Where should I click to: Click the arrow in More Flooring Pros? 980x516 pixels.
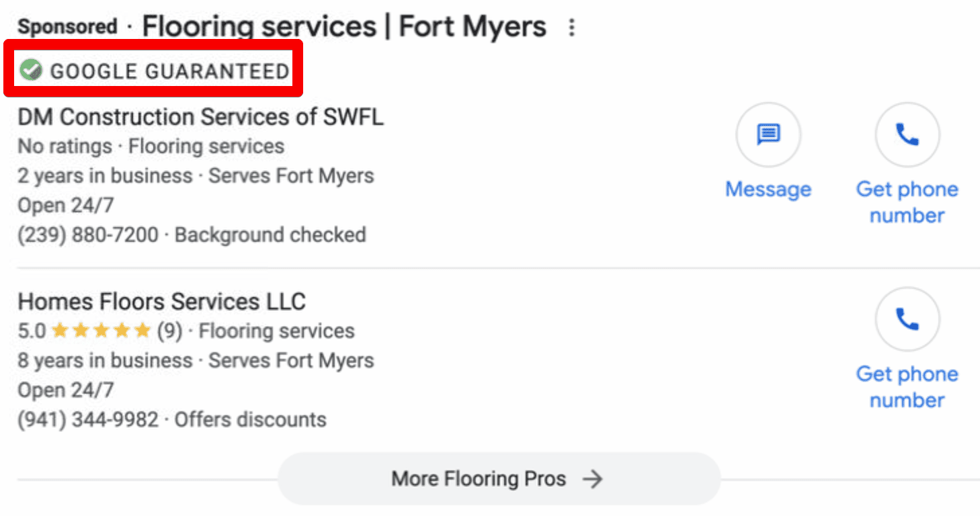tap(592, 479)
